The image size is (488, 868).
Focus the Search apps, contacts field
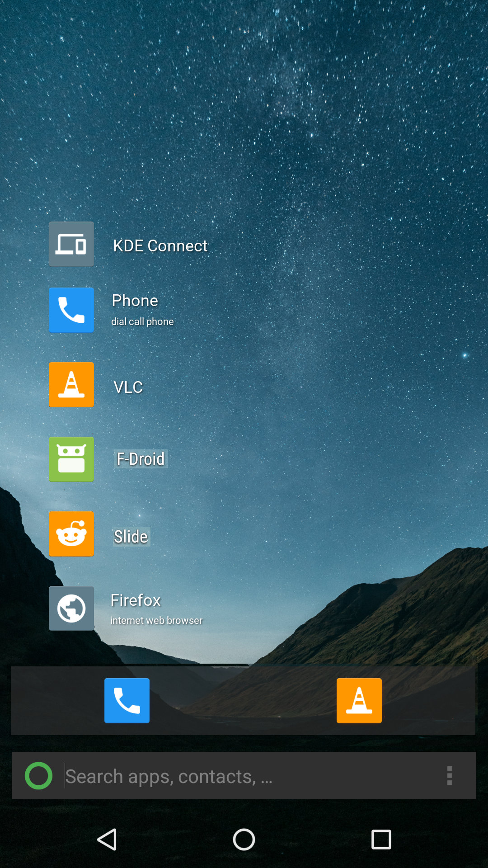[244, 776]
